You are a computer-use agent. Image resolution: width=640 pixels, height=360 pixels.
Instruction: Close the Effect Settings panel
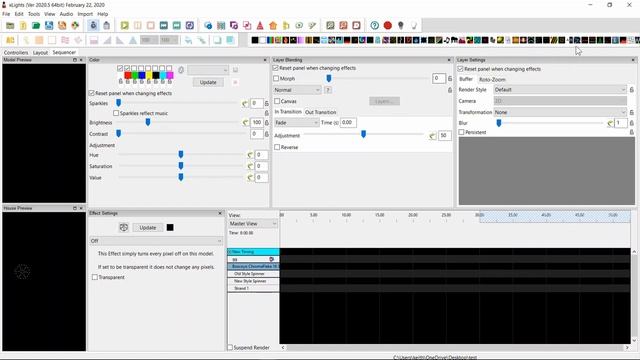220,213
